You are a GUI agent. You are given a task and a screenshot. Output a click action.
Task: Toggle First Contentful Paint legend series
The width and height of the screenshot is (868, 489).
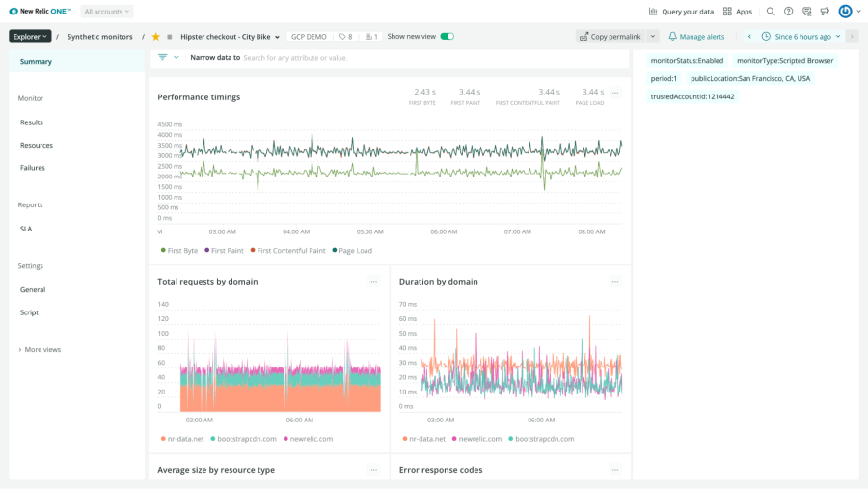coord(287,251)
